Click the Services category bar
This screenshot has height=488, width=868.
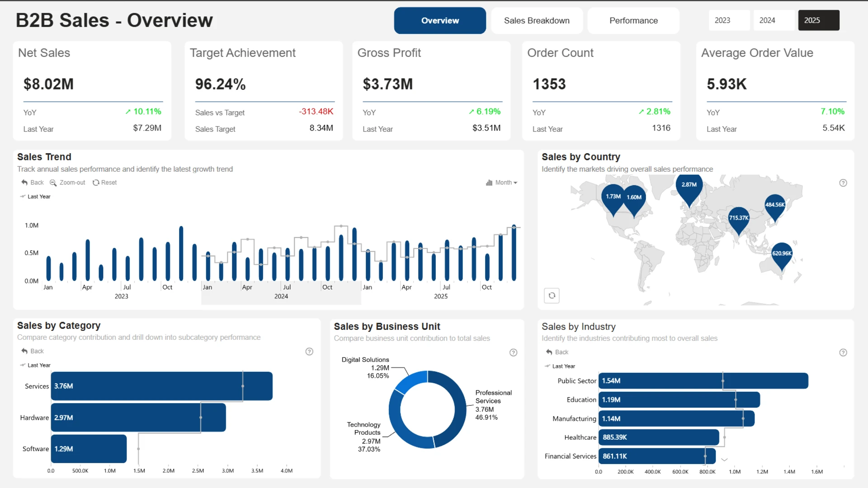coord(162,386)
